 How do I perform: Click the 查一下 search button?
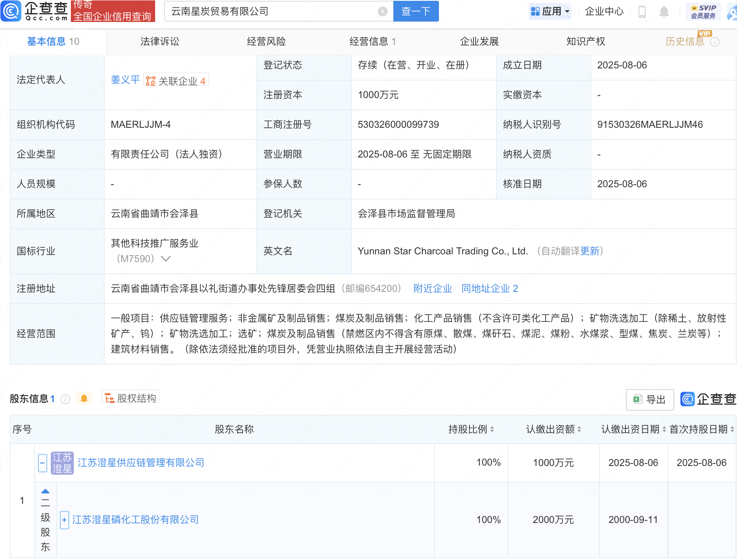coord(416,11)
